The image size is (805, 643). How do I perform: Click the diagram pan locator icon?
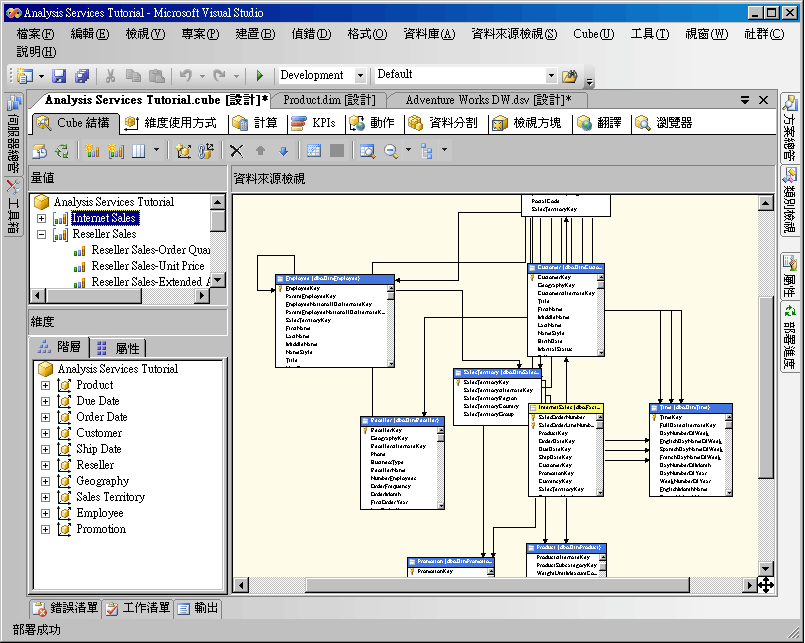tap(765, 585)
